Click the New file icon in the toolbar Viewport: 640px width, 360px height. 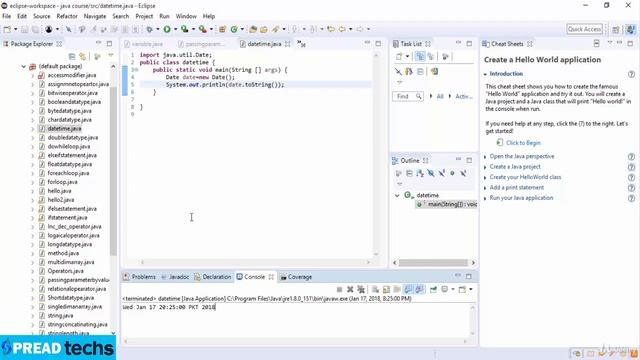pos(7,29)
